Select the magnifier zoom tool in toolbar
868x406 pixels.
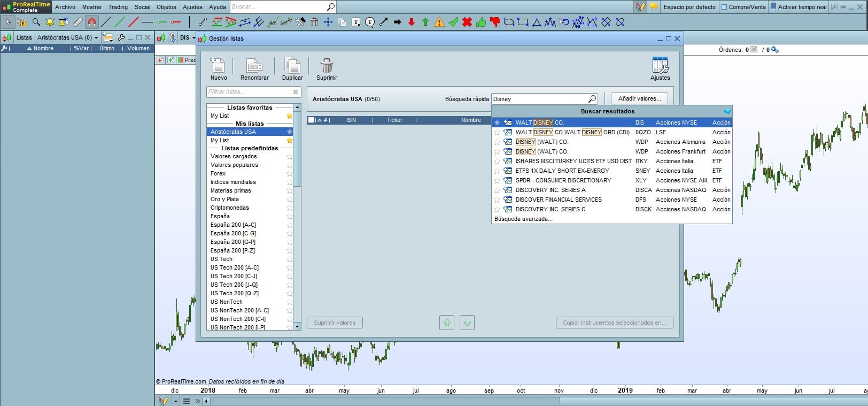pos(36,22)
